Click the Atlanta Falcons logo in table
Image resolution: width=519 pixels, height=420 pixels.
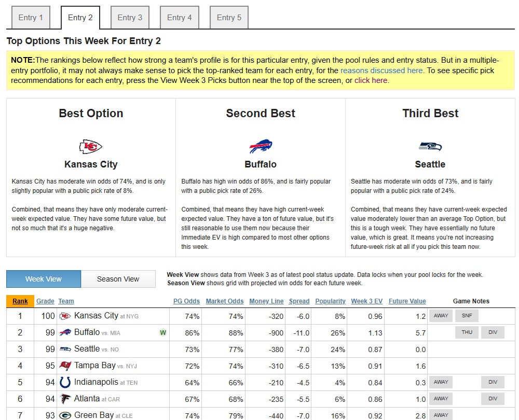point(65,399)
